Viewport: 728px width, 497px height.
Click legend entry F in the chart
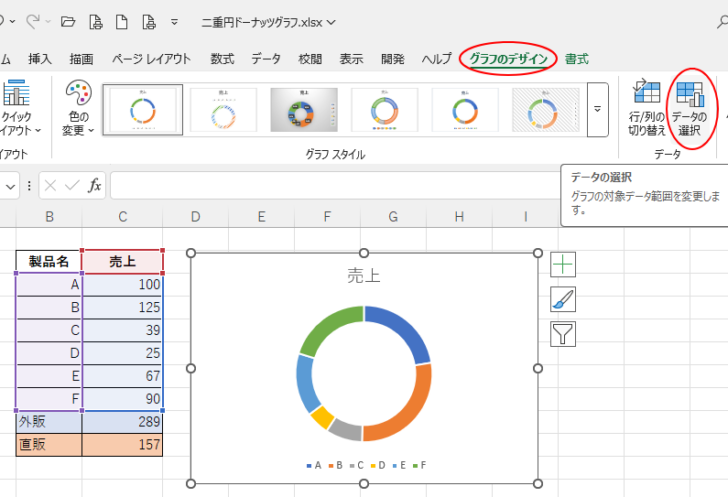click(x=420, y=465)
